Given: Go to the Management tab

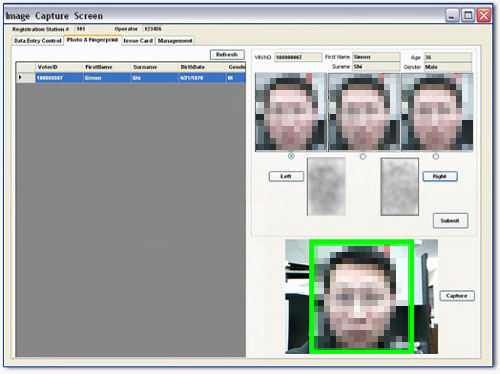Looking at the screenshot, I should (175, 41).
